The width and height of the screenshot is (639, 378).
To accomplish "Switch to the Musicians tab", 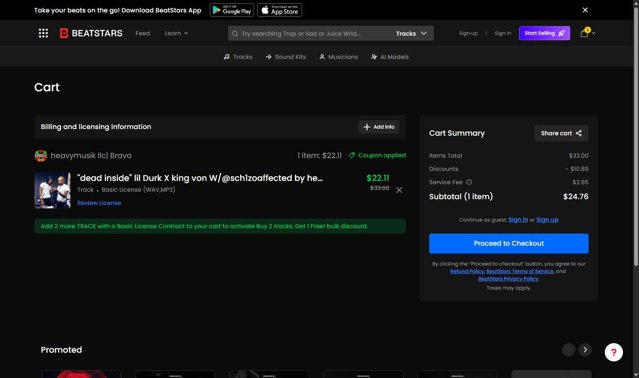I will (x=339, y=57).
